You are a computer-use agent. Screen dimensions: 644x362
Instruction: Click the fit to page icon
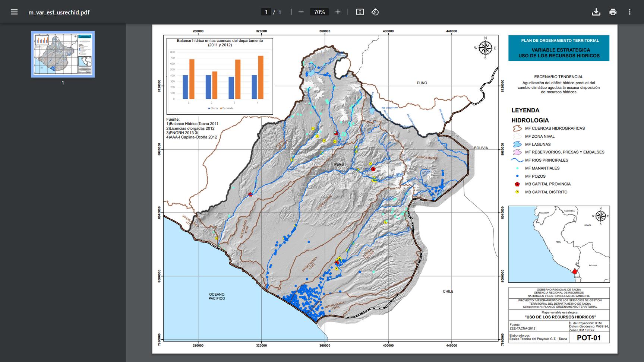point(360,12)
